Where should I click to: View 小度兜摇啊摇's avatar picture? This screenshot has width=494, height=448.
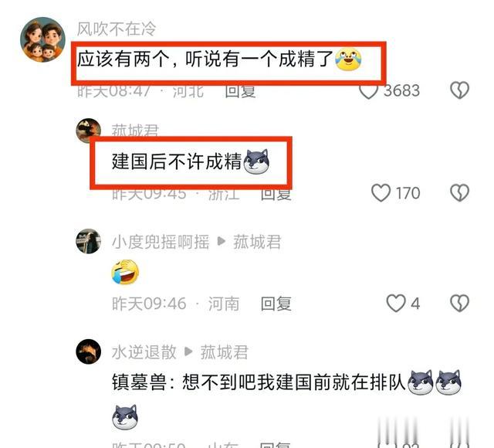(x=89, y=241)
